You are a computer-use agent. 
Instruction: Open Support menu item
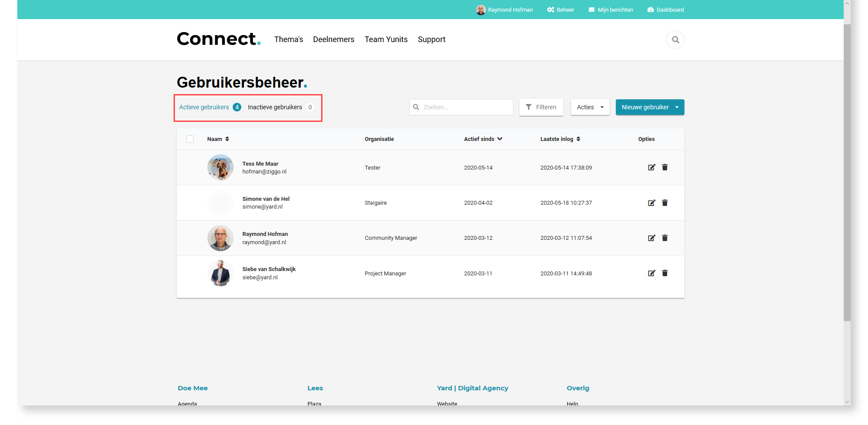tap(432, 39)
